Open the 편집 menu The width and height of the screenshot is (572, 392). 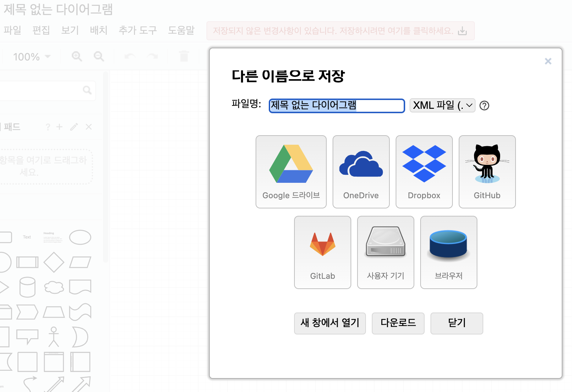41,30
